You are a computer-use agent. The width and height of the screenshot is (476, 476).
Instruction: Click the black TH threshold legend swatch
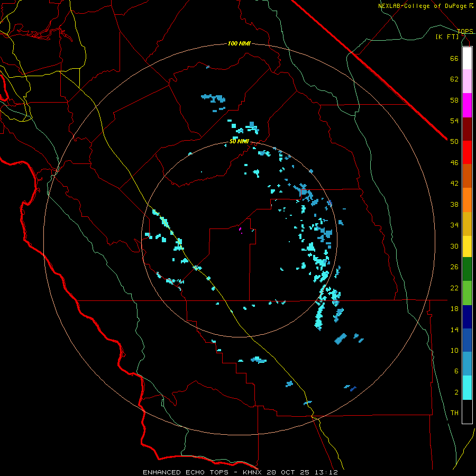tap(467, 411)
